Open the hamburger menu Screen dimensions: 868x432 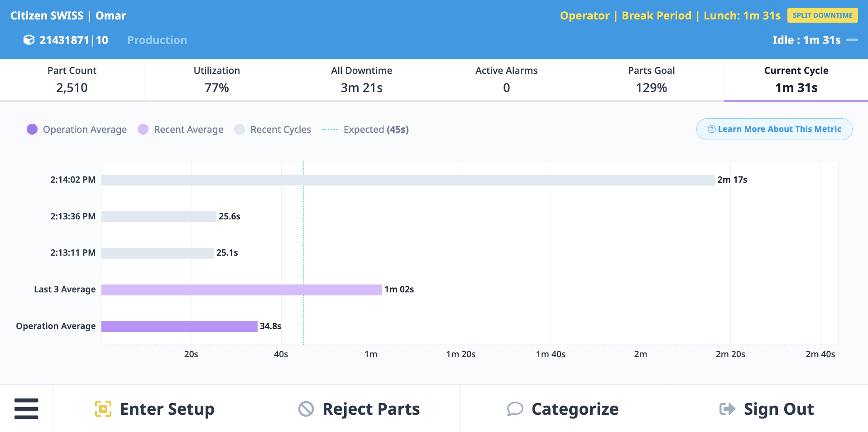click(26, 408)
